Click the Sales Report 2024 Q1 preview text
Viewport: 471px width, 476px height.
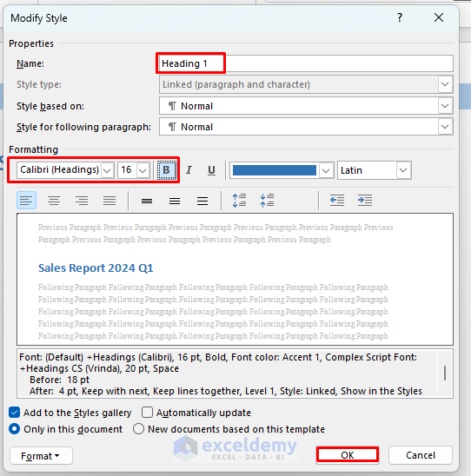click(x=96, y=268)
